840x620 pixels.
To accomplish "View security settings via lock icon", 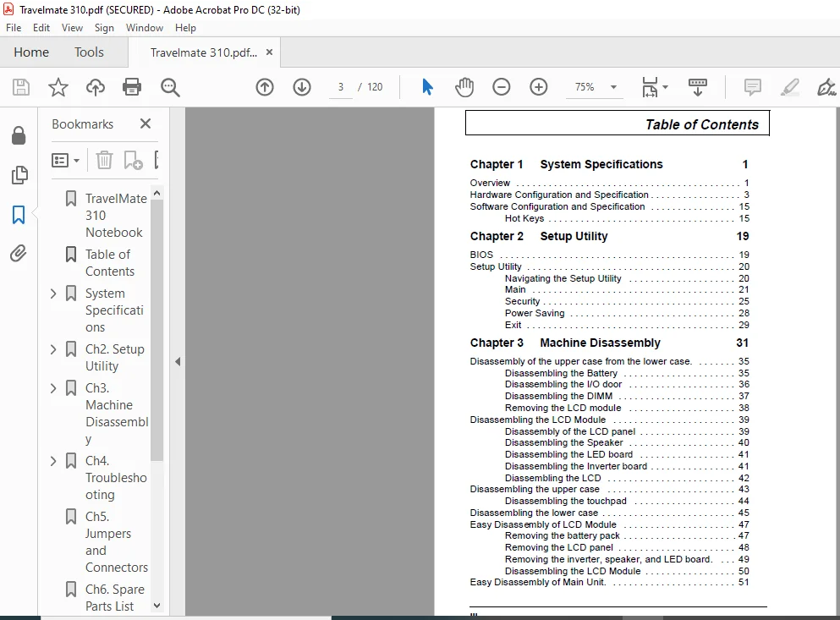I will [19, 135].
